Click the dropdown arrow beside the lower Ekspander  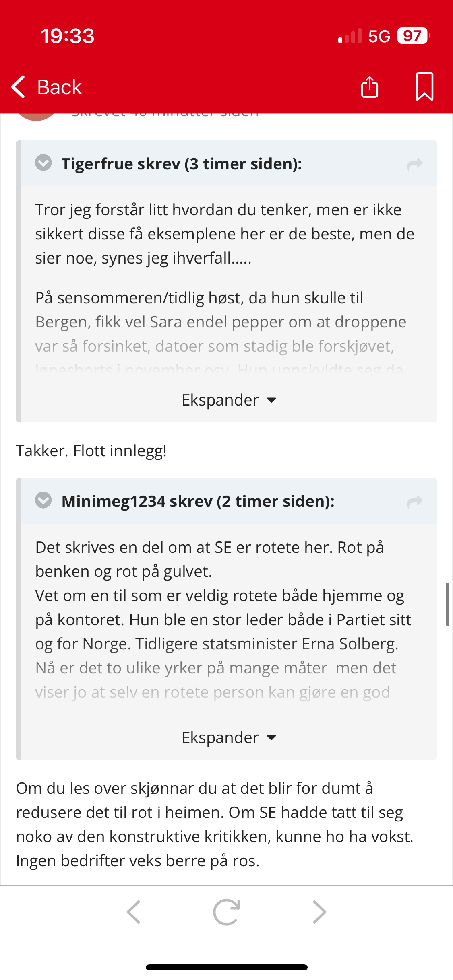coord(272,738)
